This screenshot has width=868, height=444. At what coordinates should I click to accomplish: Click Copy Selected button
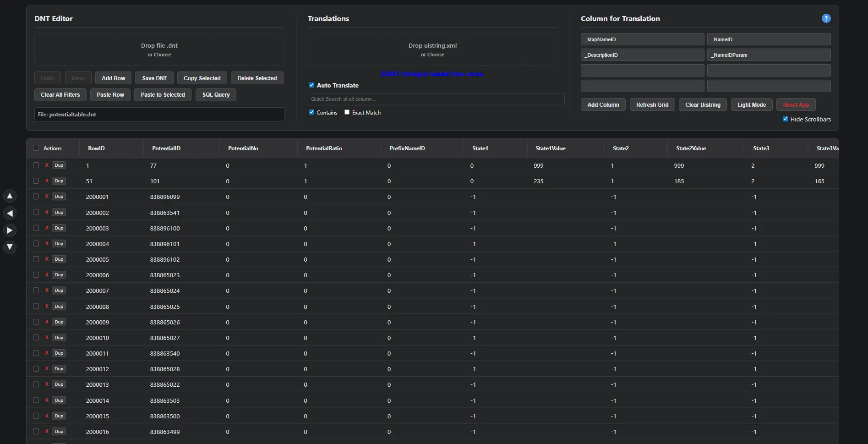(202, 78)
